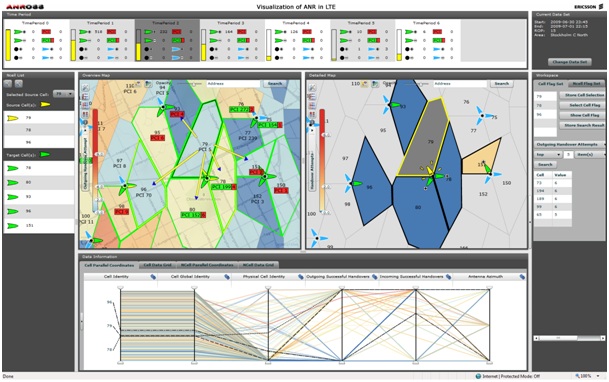
Task: Open the 'item(s)' dropdown in Workspace
Action: (590, 155)
